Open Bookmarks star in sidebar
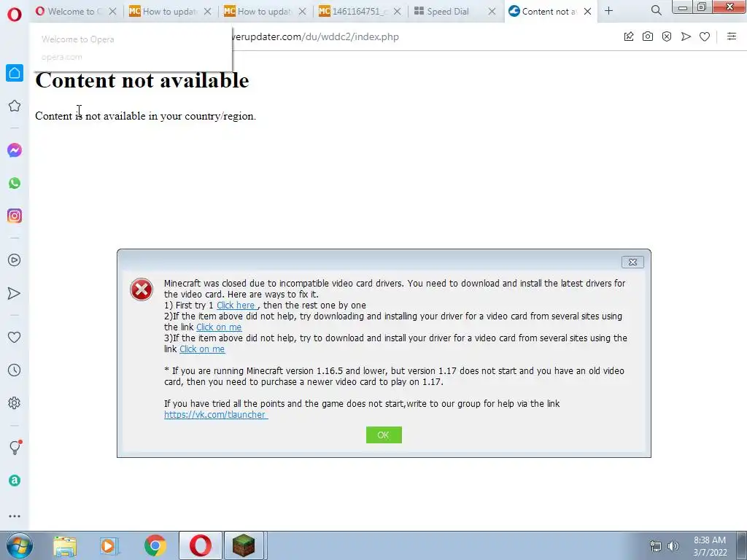Viewport: 747px width, 560px height. point(15,106)
